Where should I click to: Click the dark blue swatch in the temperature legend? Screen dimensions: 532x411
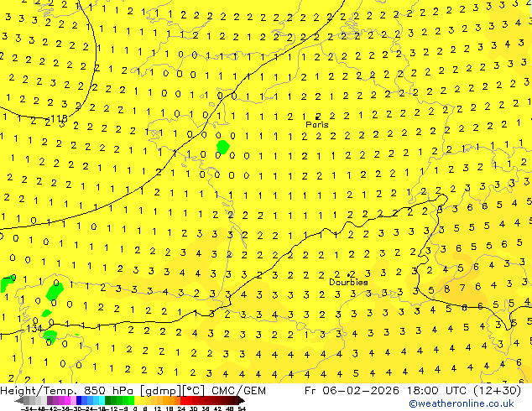pyautogui.click(x=79, y=400)
